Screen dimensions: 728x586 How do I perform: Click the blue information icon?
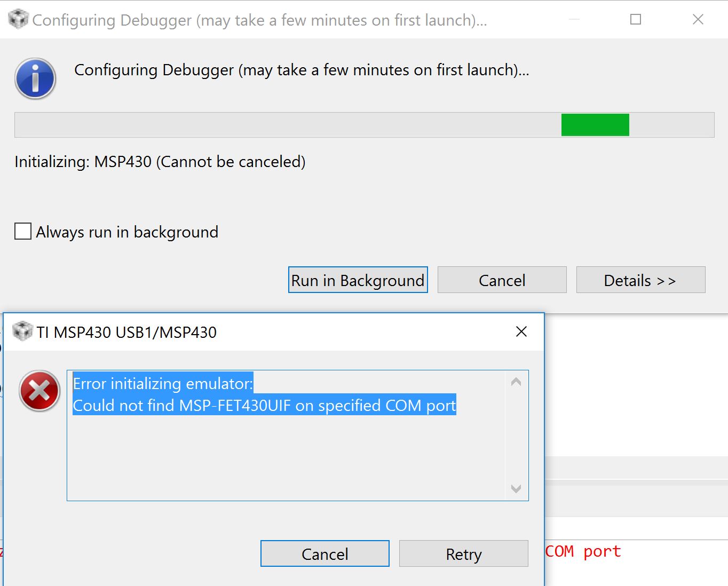coord(35,79)
